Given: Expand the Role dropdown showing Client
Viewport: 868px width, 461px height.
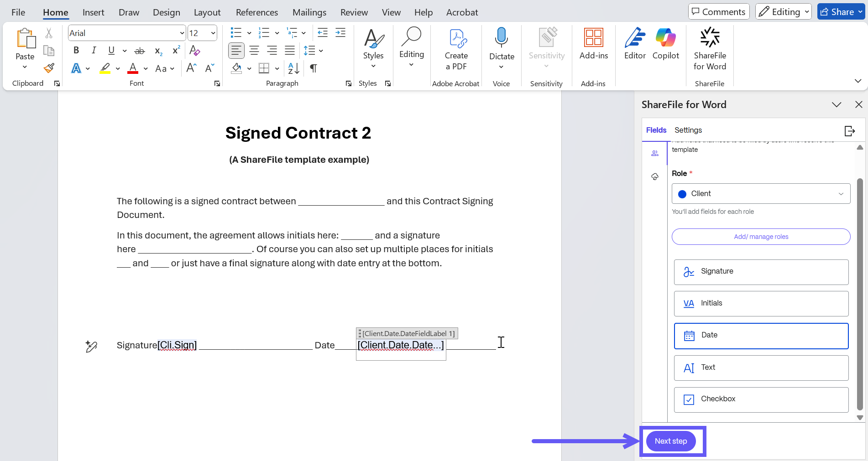Looking at the screenshot, I should pyautogui.click(x=761, y=194).
